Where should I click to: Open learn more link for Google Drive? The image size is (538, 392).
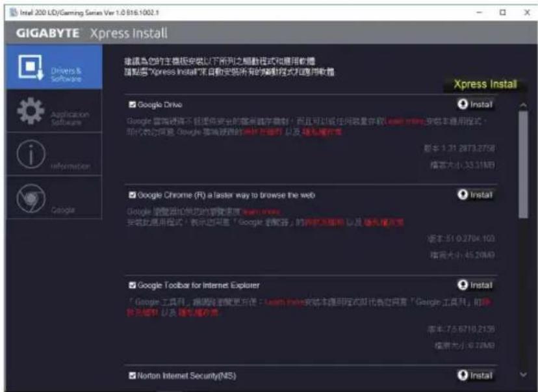point(406,121)
